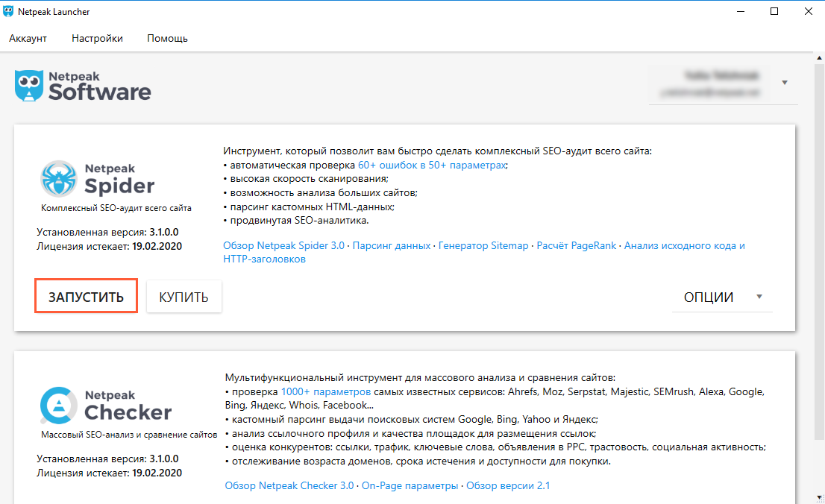
Task: Click Checker license expiry 19.02.2020 text
Action: (x=157, y=473)
